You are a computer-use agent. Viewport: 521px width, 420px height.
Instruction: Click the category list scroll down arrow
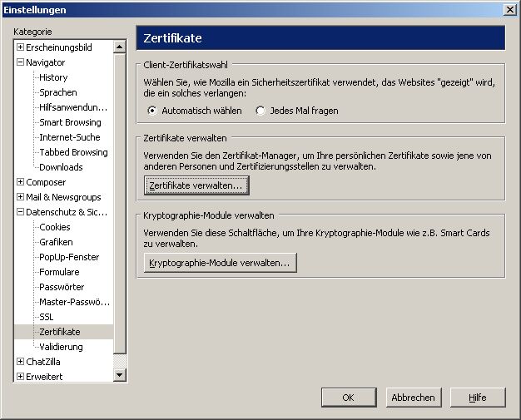[120, 376]
